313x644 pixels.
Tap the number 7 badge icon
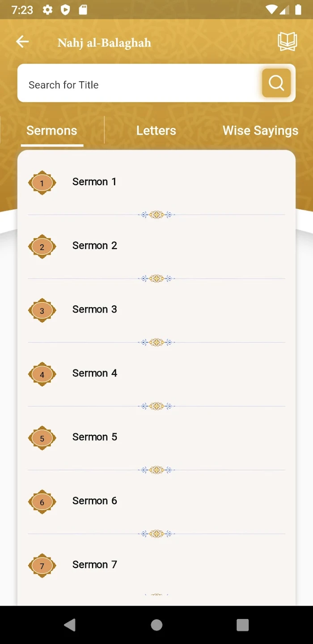[x=42, y=566]
